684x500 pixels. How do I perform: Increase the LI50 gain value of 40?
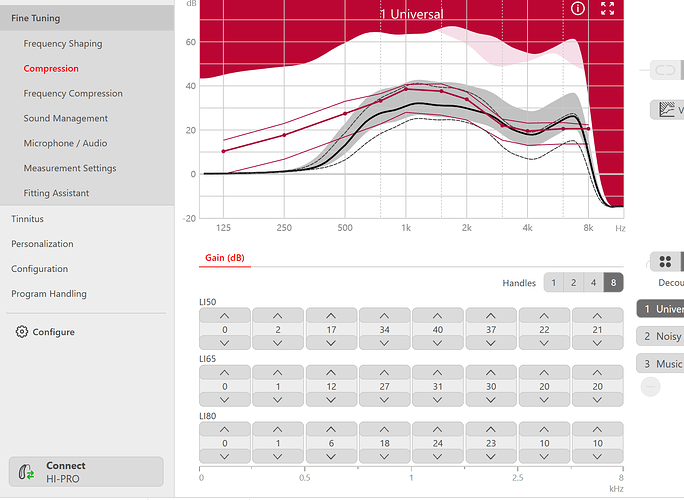click(x=438, y=316)
